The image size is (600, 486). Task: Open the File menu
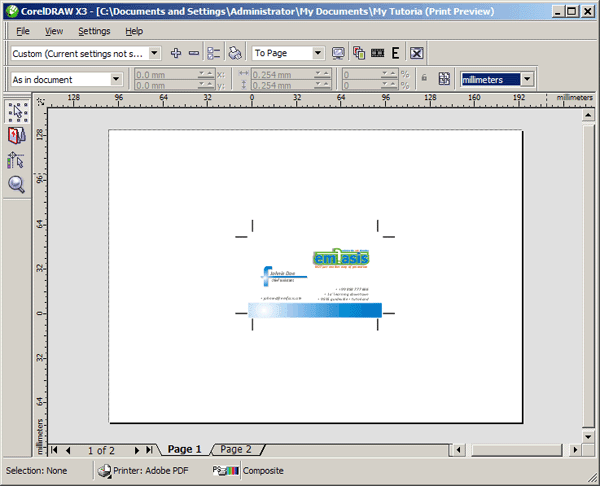(23, 31)
